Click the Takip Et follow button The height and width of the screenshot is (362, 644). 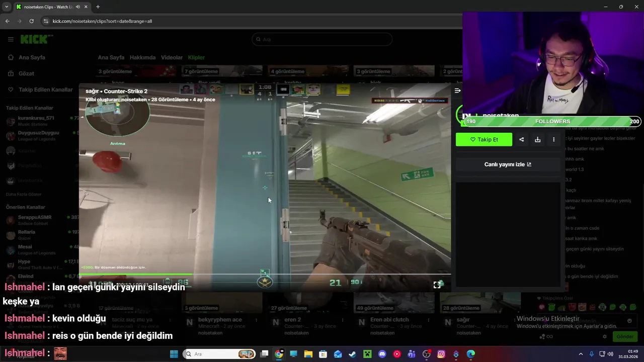point(484,139)
